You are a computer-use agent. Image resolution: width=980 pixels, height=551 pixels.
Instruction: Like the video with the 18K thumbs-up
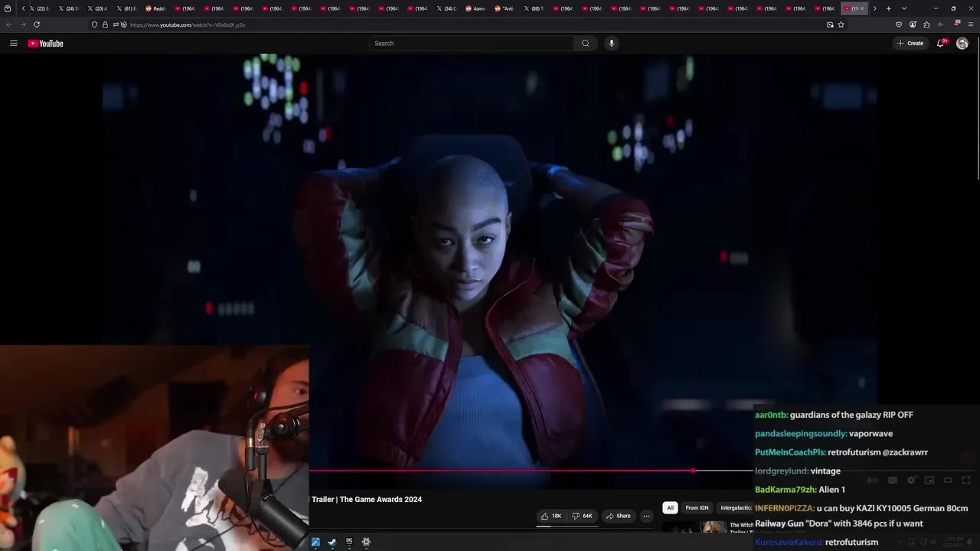click(550, 516)
